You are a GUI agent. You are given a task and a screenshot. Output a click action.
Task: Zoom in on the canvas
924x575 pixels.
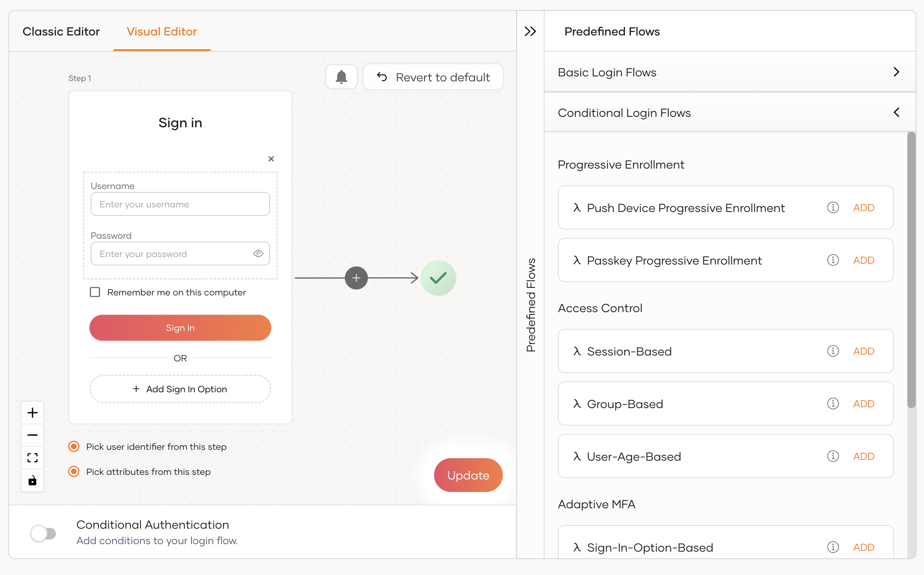click(x=33, y=413)
